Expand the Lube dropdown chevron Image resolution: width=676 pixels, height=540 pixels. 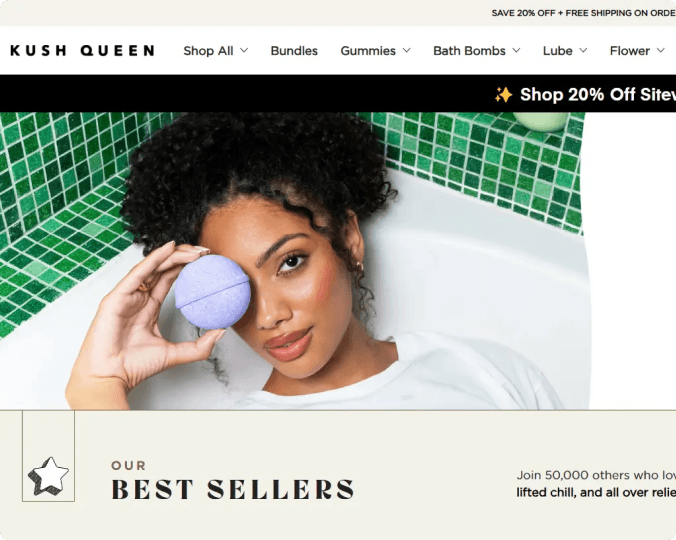(583, 50)
